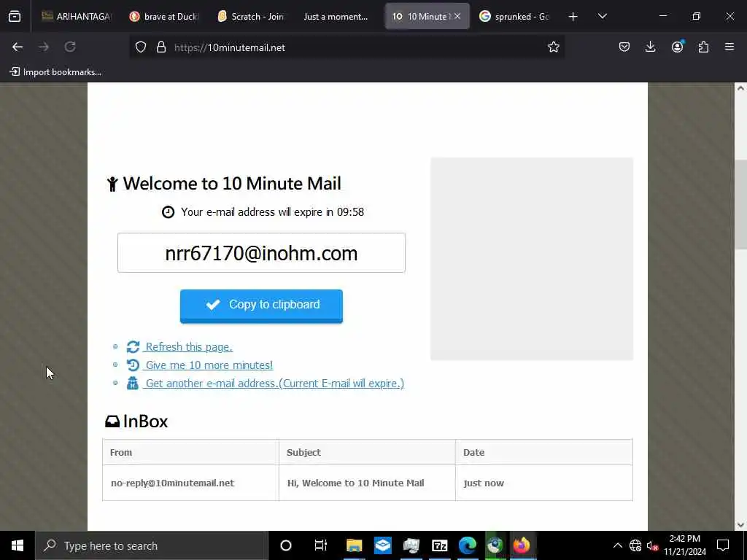Click the refresh arrows icon
Image resolution: width=747 pixels, height=560 pixels.
[x=133, y=346]
